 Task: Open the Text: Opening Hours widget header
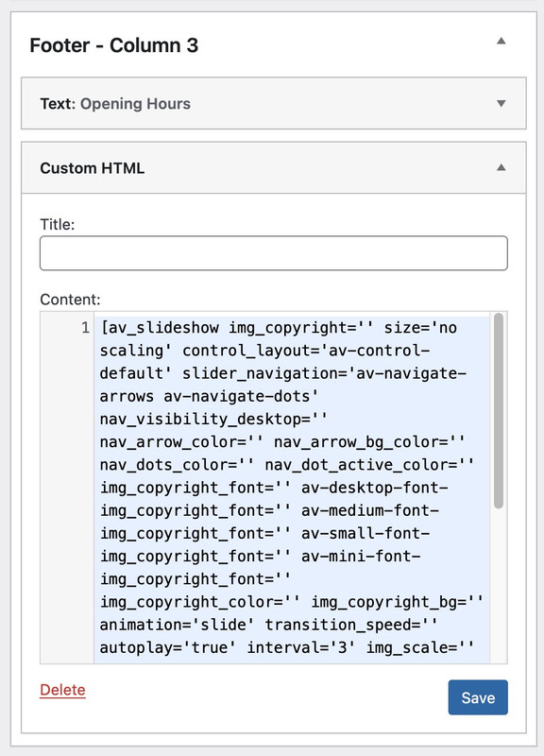[274, 103]
